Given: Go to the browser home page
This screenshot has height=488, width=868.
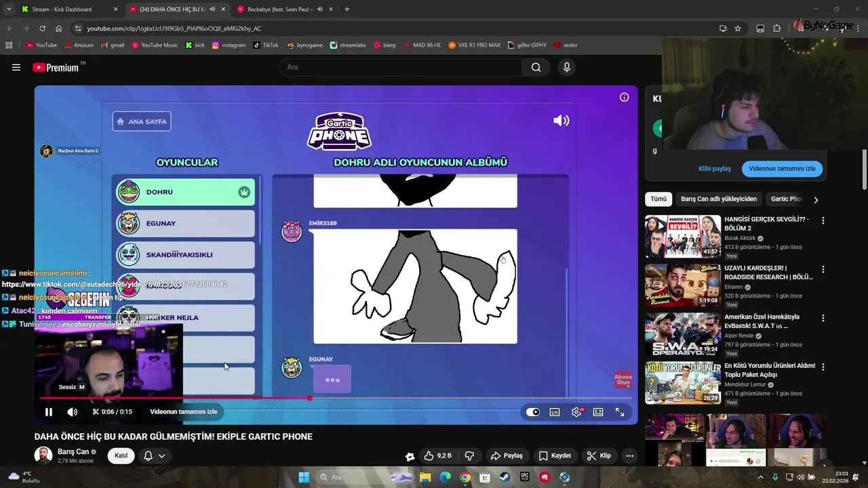Looking at the screenshot, I should tap(58, 28).
